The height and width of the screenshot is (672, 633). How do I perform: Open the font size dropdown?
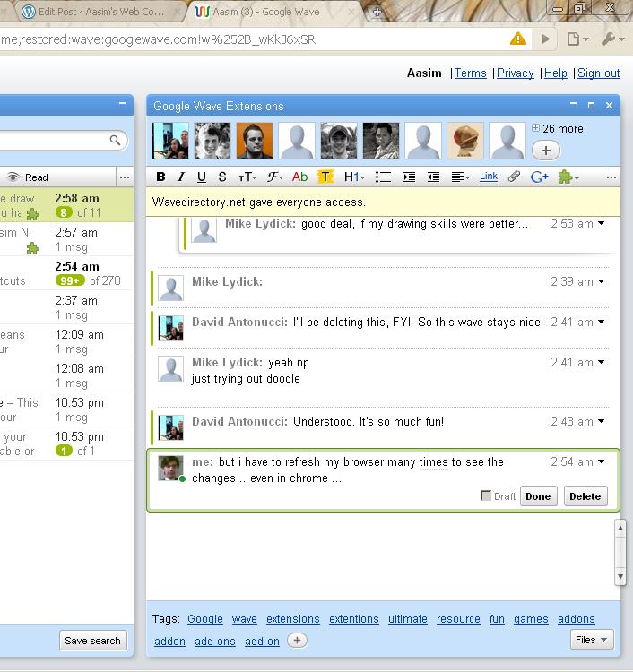pos(247,177)
